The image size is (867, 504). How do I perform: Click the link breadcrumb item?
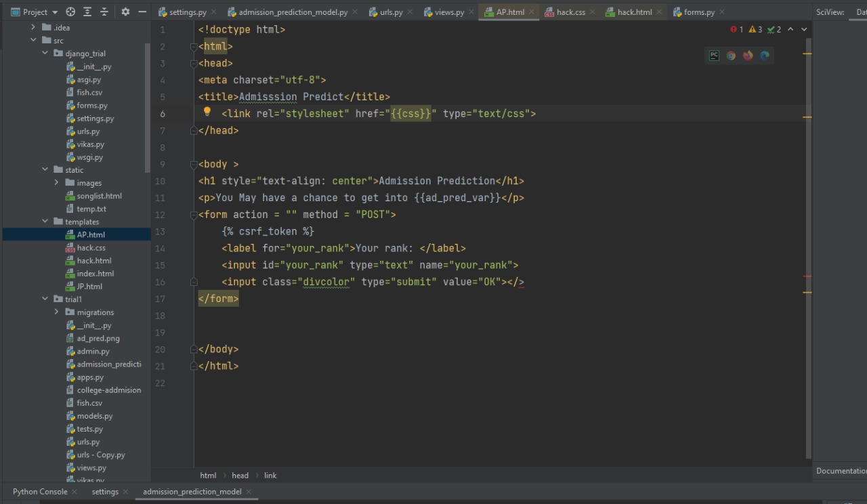[270, 476]
